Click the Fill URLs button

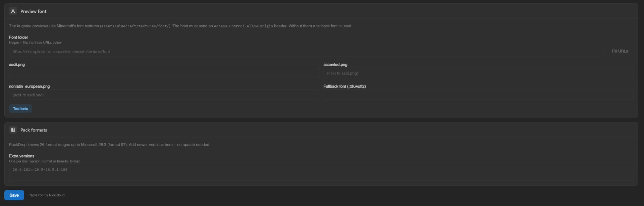[x=620, y=51]
